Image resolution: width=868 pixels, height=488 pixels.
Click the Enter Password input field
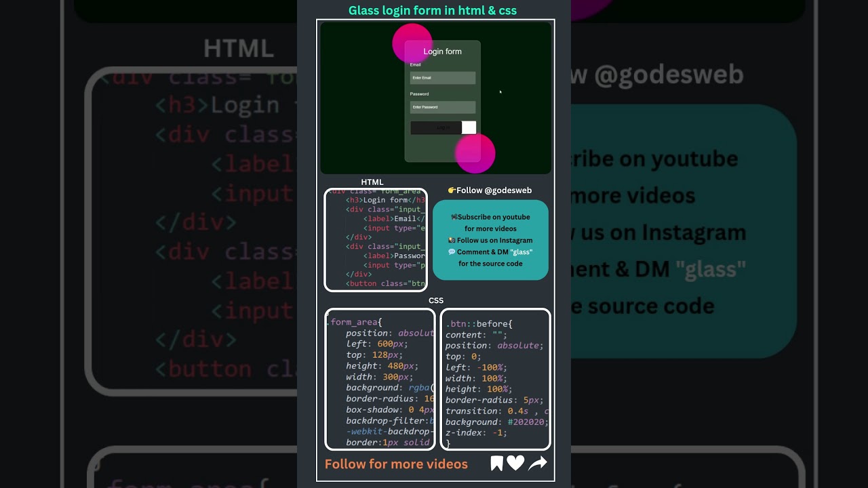443,107
